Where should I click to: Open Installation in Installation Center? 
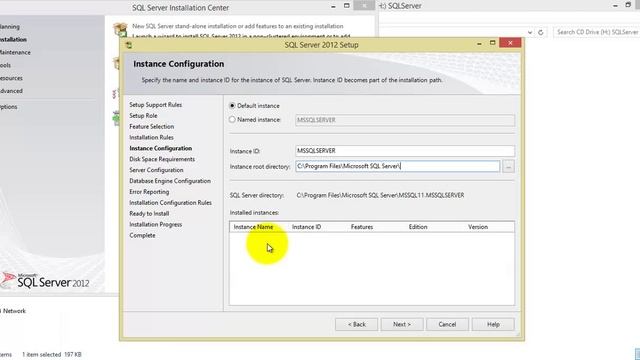coord(13,40)
